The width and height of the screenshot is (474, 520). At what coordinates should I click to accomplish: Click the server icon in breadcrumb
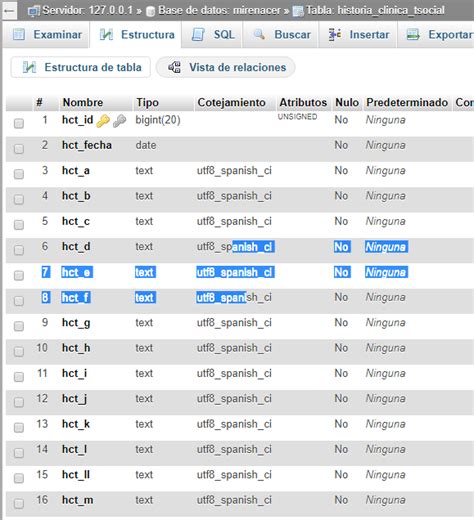coord(34,12)
